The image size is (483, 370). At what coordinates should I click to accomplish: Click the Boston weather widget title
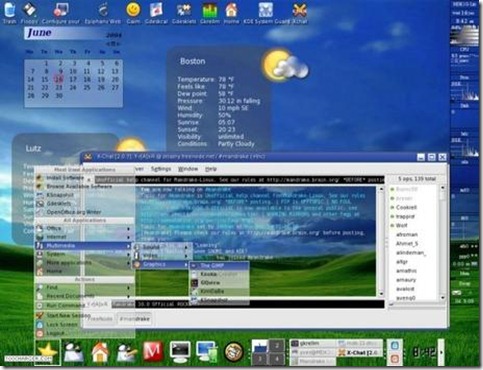193,61
